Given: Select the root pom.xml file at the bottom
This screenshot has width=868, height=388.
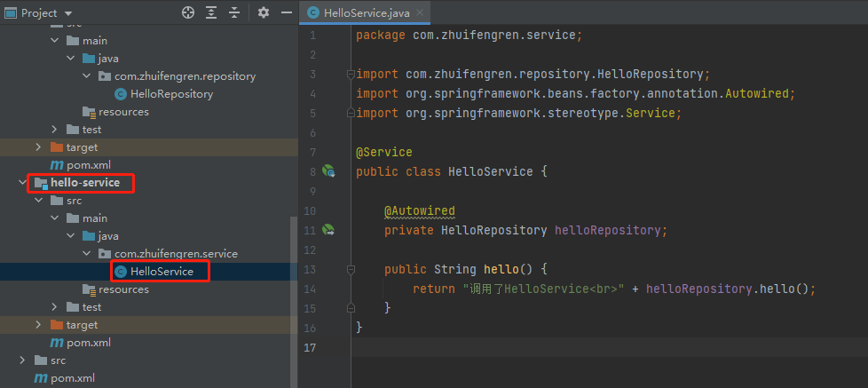Looking at the screenshot, I should point(73,378).
